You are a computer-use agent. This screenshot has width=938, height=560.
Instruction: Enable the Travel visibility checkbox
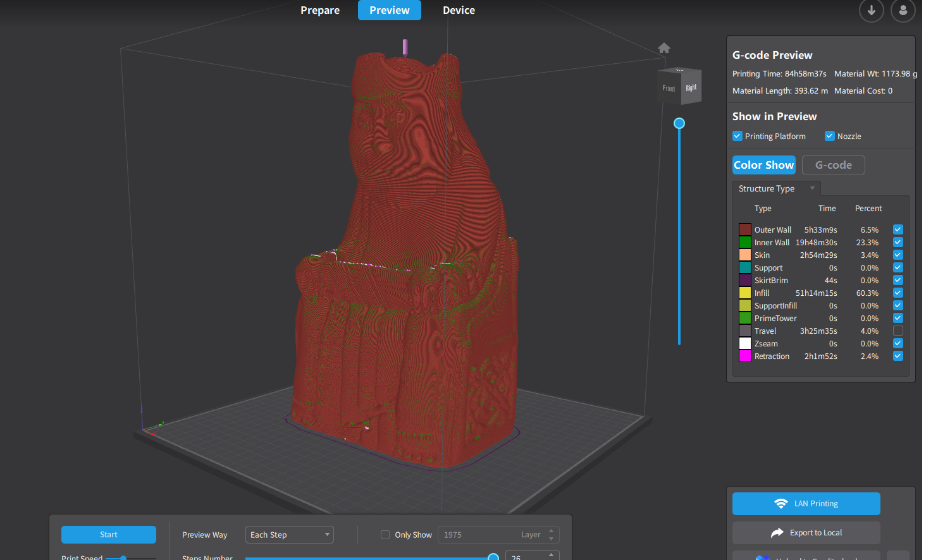(898, 331)
